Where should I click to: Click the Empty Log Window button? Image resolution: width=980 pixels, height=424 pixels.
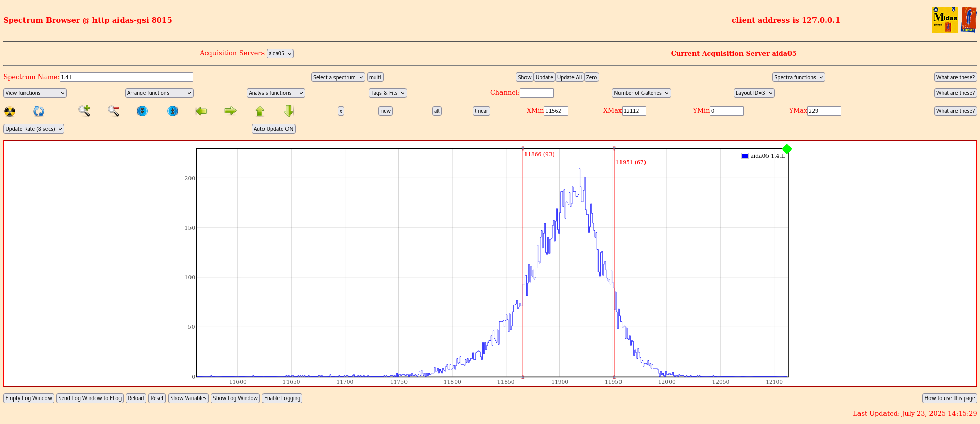[x=29, y=398]
